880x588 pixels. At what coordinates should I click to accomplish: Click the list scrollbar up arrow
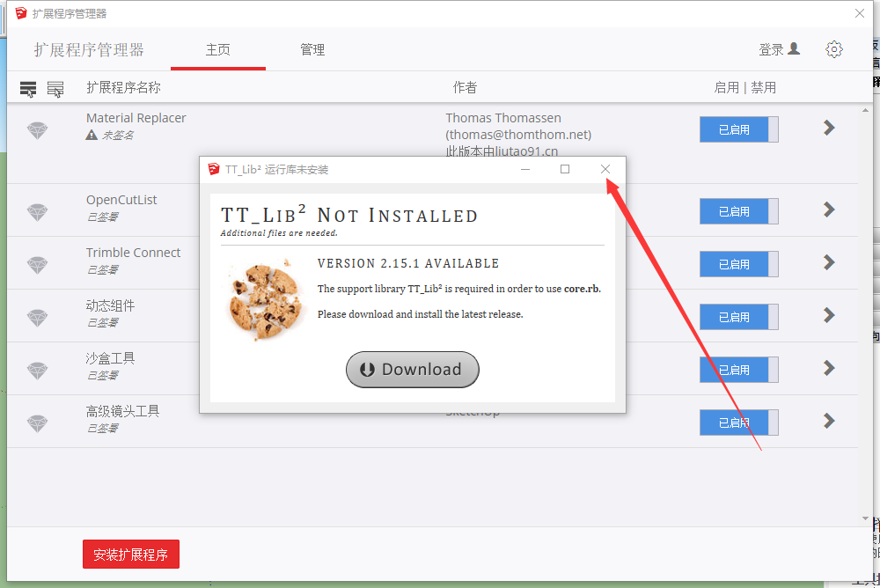[865, 111]
